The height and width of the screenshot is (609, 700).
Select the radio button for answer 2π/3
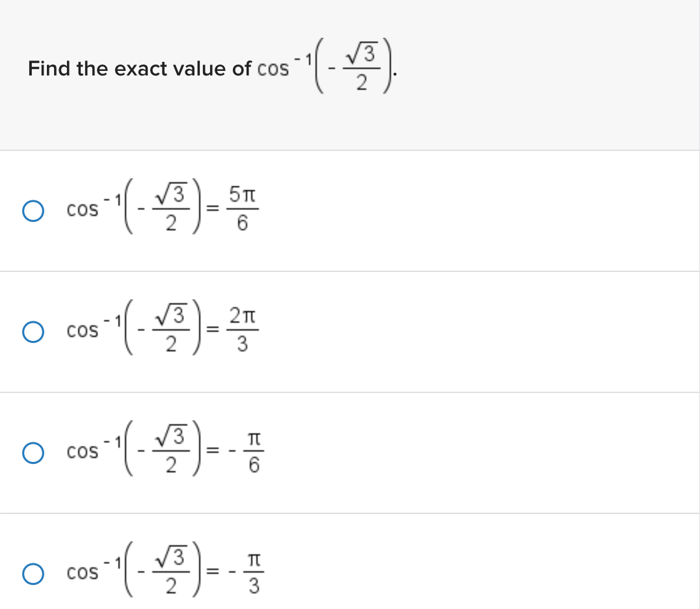(34, 332)
